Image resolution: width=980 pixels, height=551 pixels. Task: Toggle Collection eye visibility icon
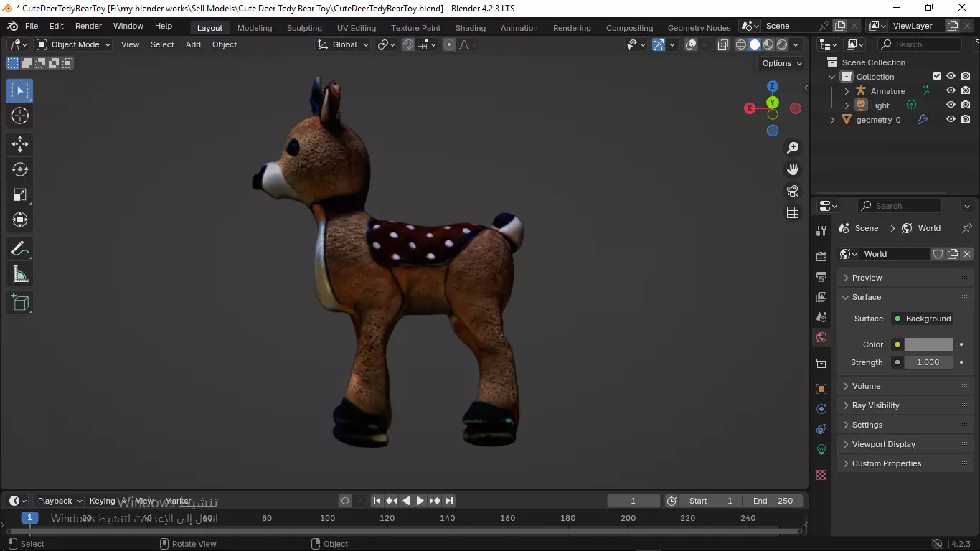click(951, 77)
